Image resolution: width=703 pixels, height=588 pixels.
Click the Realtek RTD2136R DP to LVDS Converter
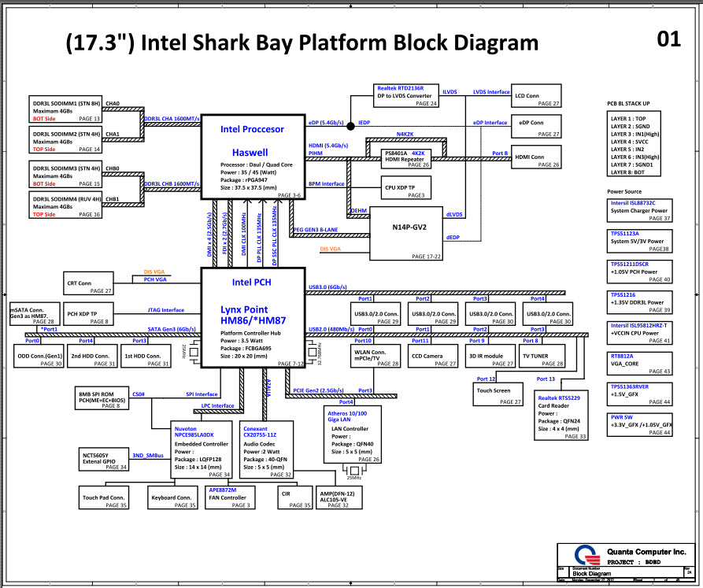pyautogui.click(x=406, y=95)
